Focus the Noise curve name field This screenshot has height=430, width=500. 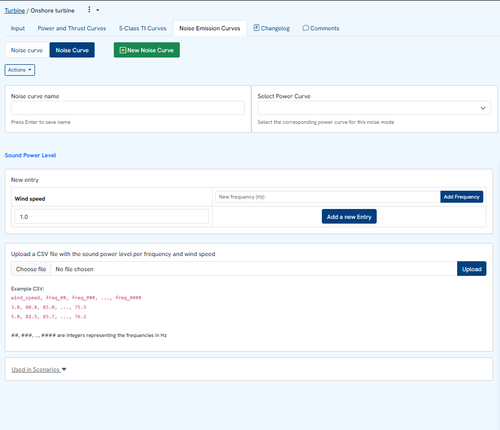(128, 108)
